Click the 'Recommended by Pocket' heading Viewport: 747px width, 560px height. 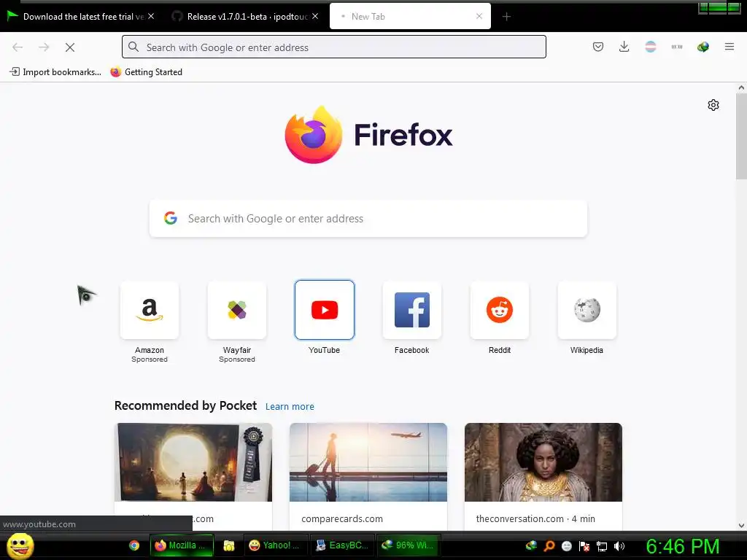pos(185,405)
